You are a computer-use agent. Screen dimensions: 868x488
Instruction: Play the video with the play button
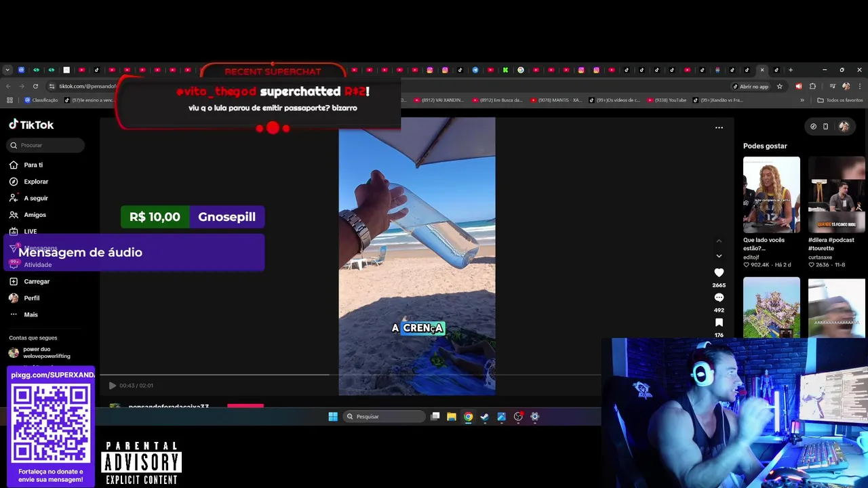[x=113, y=386]
